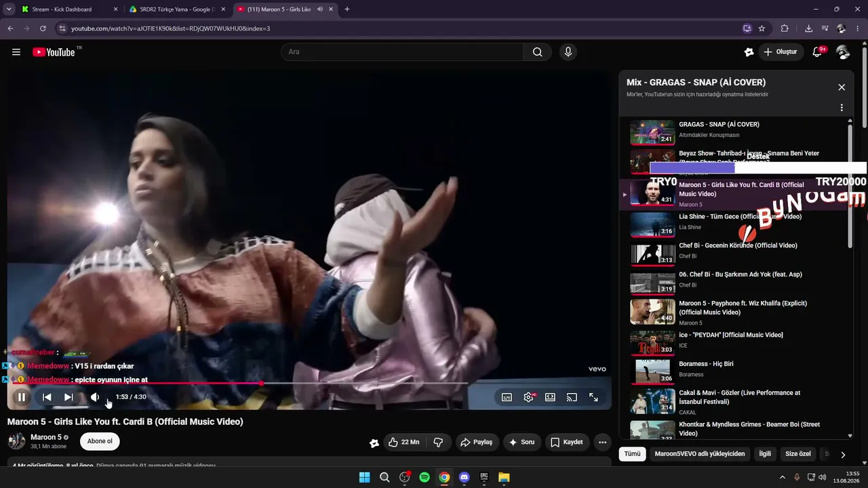Select the Size özel filter chip

coord(798,454)
